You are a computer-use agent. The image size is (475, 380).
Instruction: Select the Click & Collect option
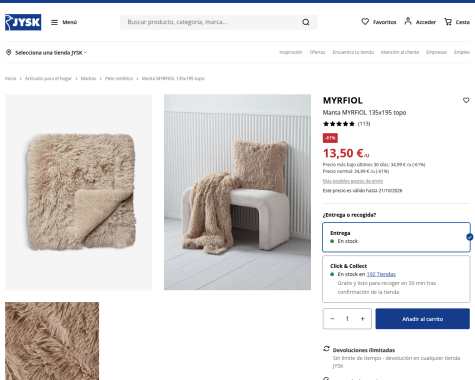[x=396, y=279]
